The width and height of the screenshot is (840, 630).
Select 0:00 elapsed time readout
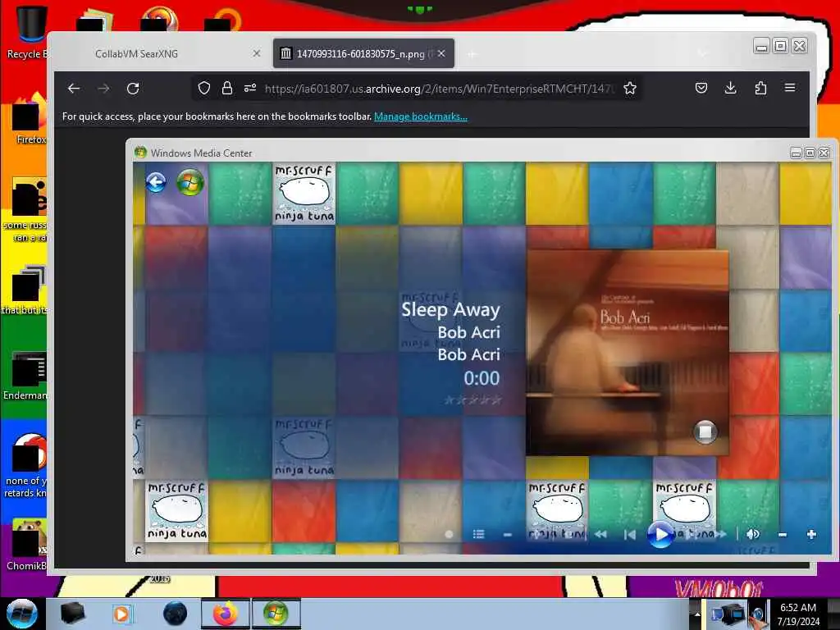click(482, 378)
